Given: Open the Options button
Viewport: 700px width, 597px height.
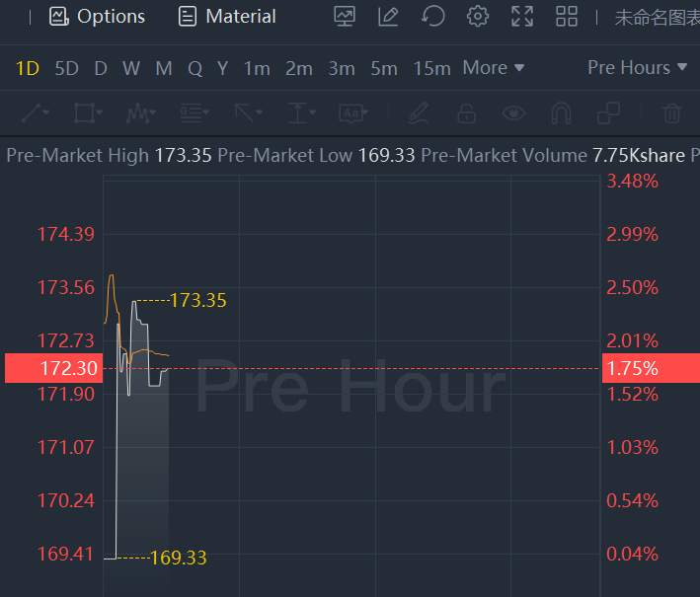Looking at the screenshot, I should pos(98,17).
